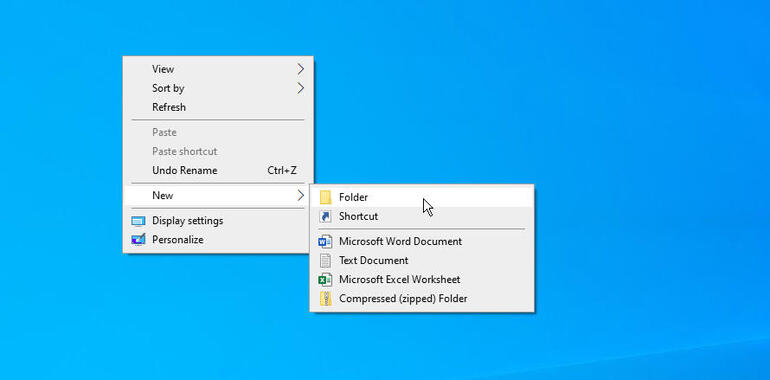Choose Personalize from the context menu

pos(218,240)
